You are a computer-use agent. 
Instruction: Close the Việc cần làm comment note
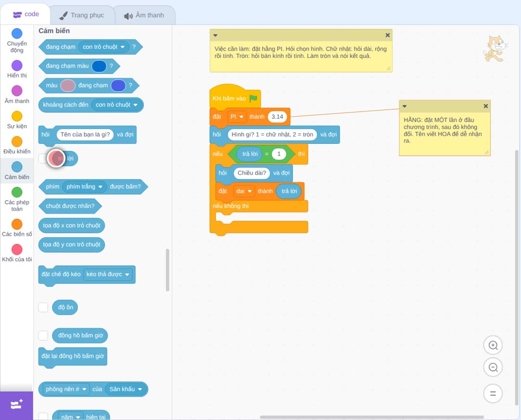tap(388, 35)
